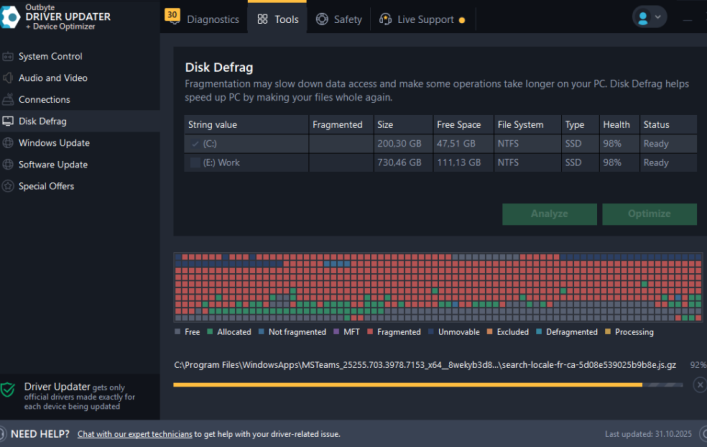This screenshot has width=707, height=447.
Task: Open System Control in the sidebar
Action: click(x=50, y=56)
